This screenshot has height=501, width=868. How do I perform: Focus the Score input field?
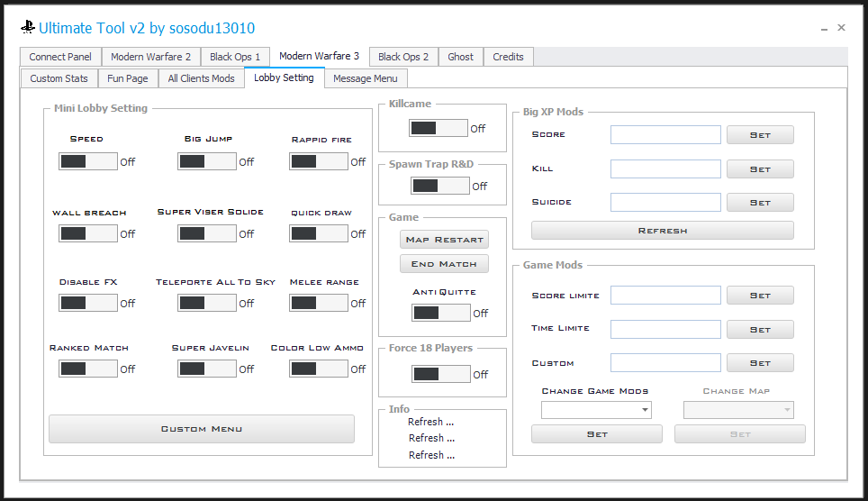pyautogui.click(x=665, y=134)
